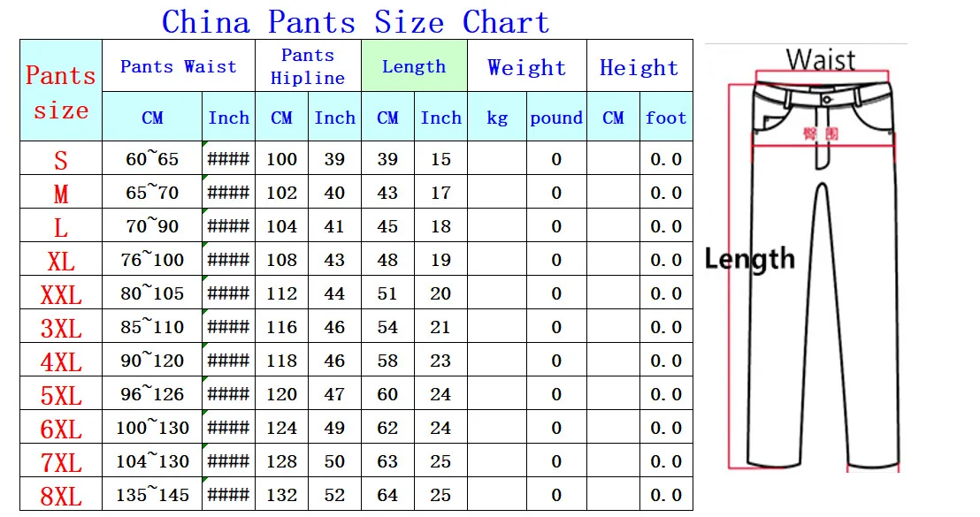Click the Length label beside pants drawing
Image resolution: width=980 pixels, height=517 pixels.
(x=750, y=259)
